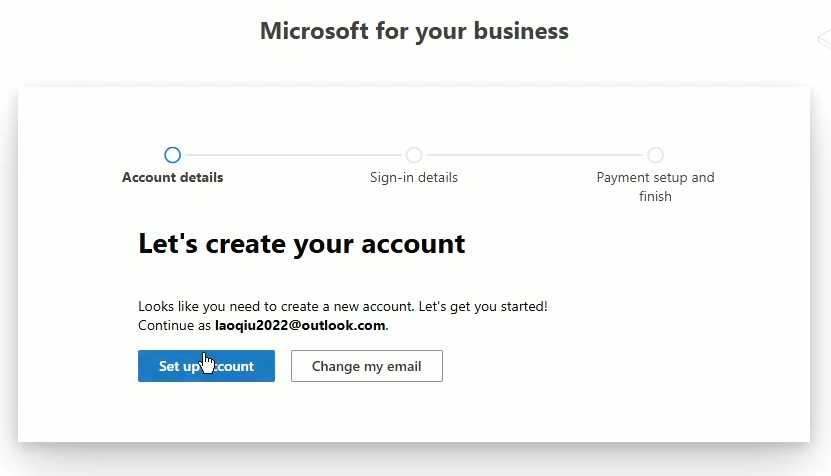831x476 pixels.
Task: Click the Microsoft for your business heading
Action: [414, 31]
